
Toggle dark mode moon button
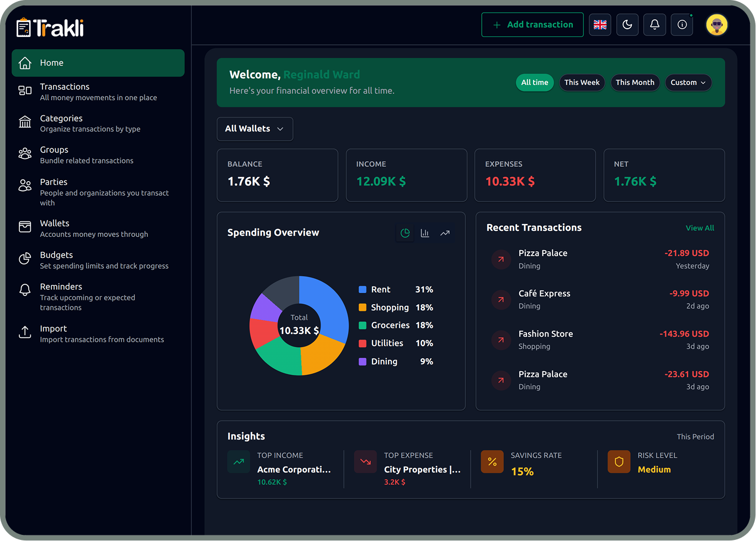627,25
